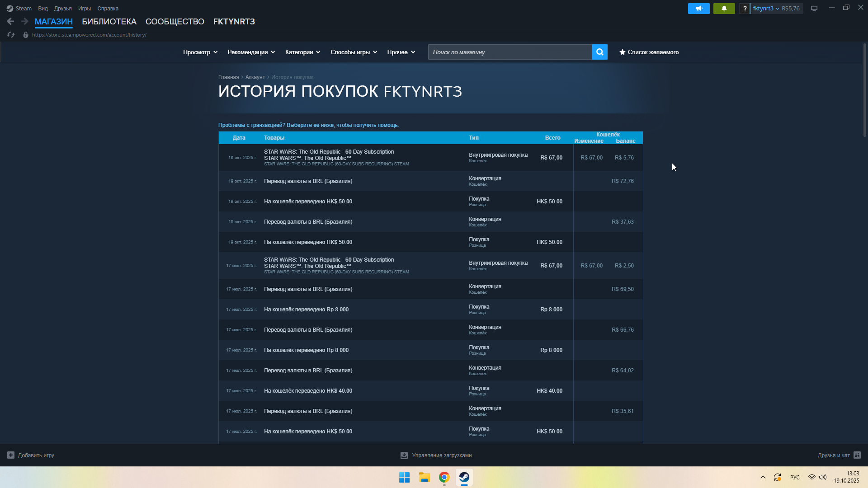The image size is (868, 488).
Task: Expand the Просмотр dropdown menu
Action: [200, 52]
